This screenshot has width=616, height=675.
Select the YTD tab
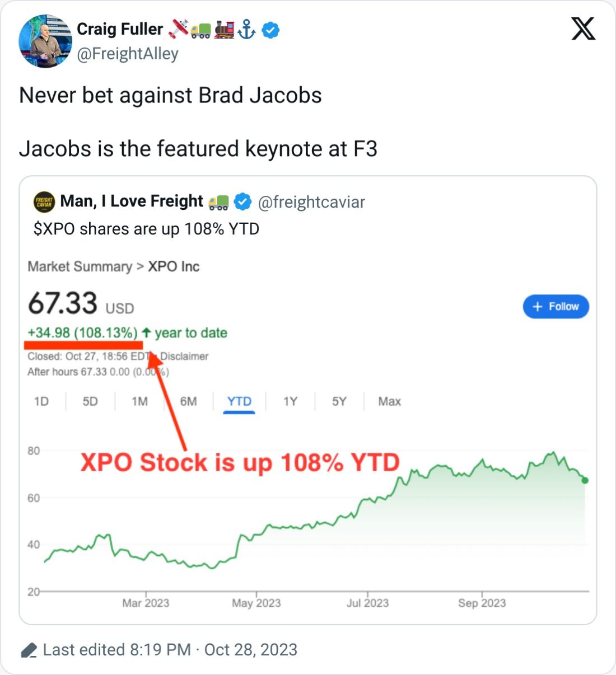(239, 401)
